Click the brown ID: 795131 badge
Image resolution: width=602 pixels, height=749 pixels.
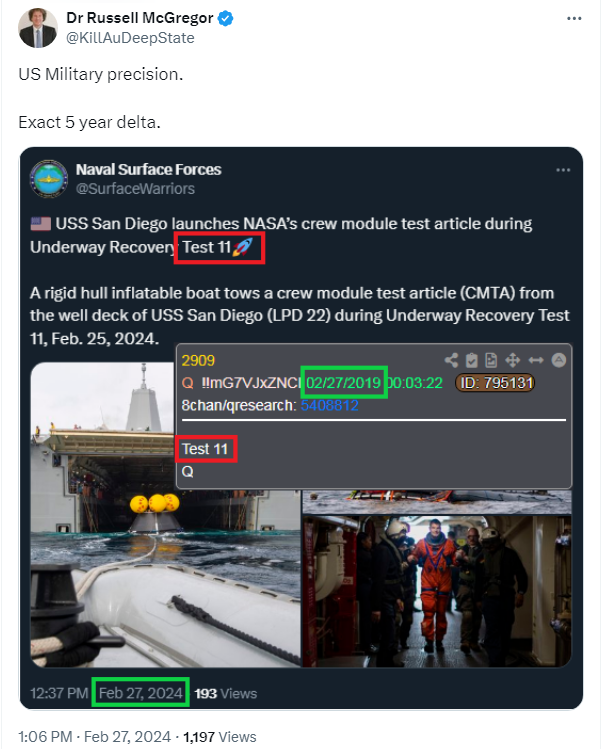[x=495, y=383]
